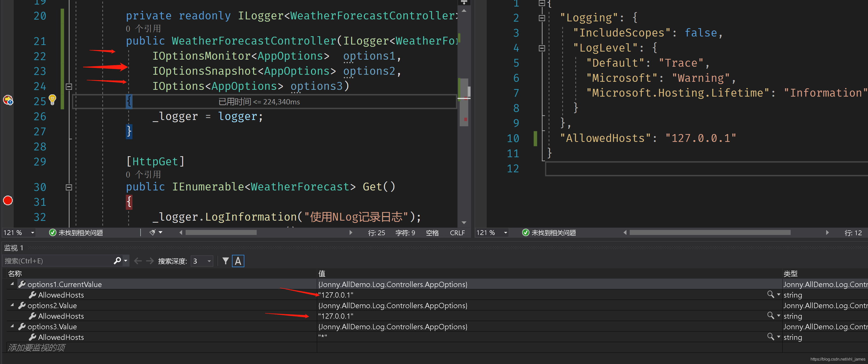Viewport: 868px width, 364px height.
Task: Click the 类型 column header
Action: click(790, 273)
